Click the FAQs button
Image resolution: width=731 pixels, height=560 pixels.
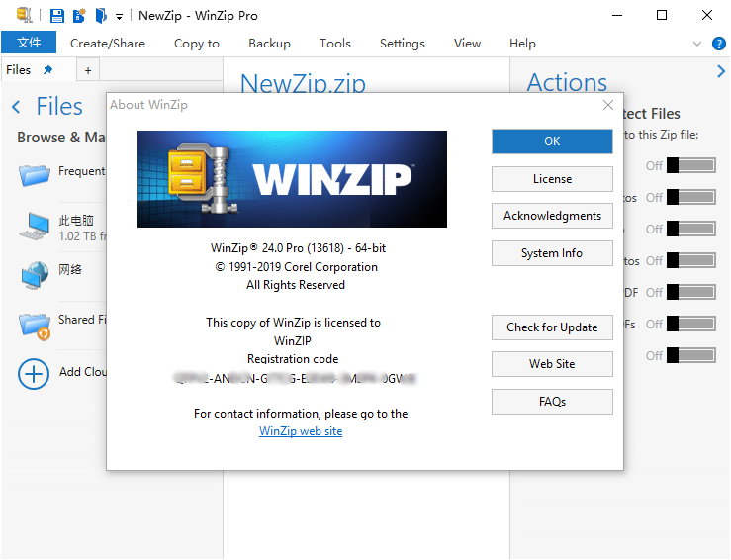pyautogui.click(x=552, y=402)
